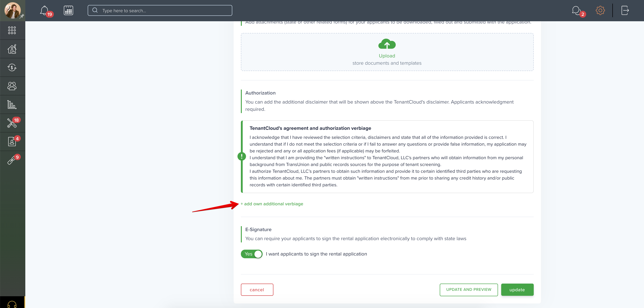Click the green cloud upload icon
644x308 pixels.
click(x=387, y=44)
